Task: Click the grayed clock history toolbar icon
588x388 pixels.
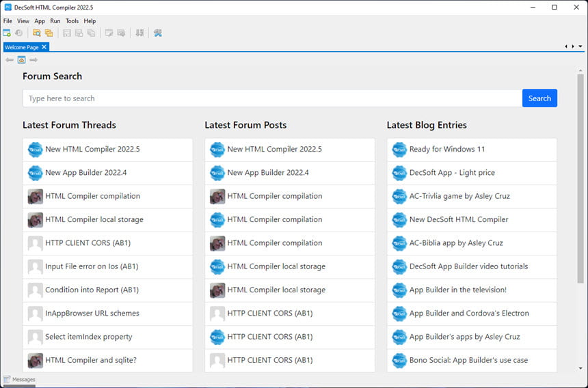Action: [x=18, y=33]
